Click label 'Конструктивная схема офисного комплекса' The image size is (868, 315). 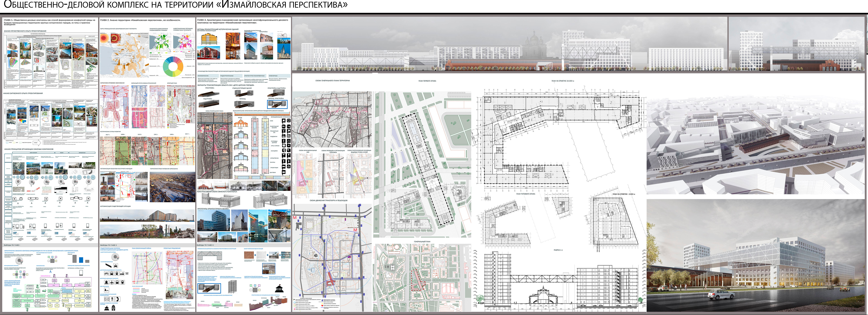217,192
